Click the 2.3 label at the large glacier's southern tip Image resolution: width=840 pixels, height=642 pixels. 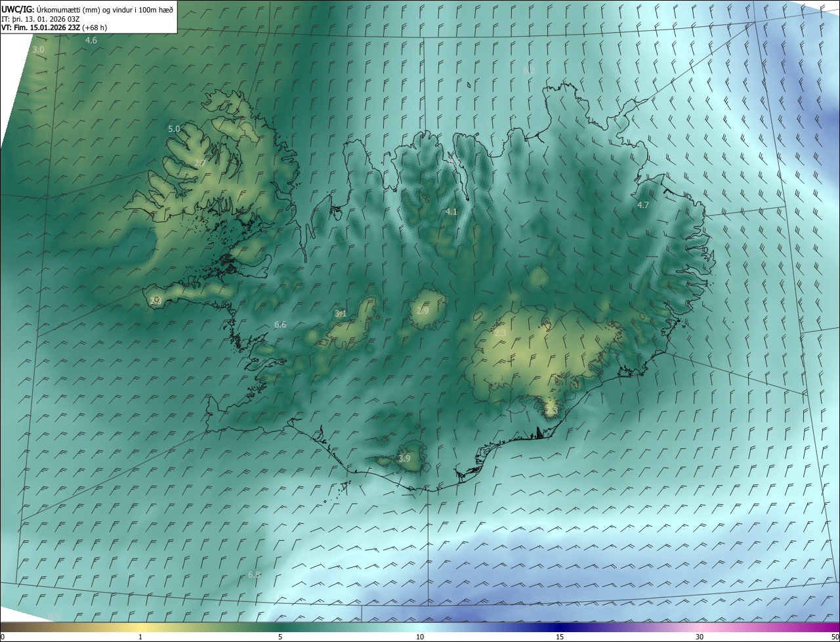(551, 411)
